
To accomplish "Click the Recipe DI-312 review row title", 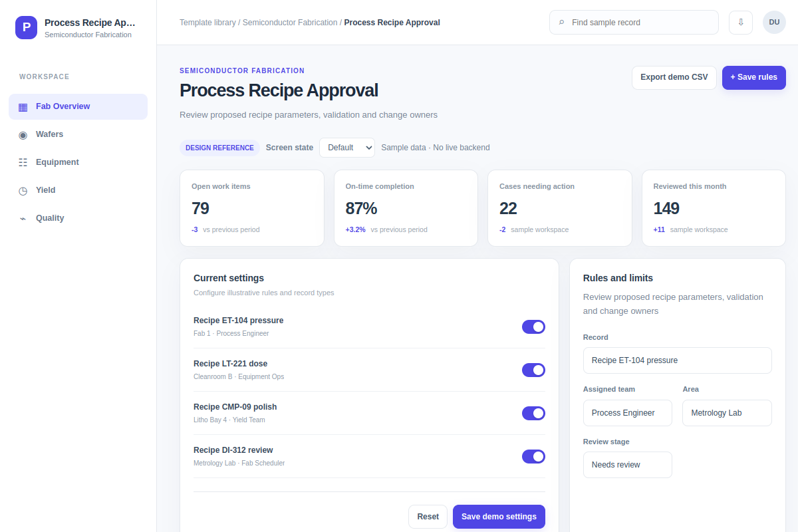I will 233,450.
